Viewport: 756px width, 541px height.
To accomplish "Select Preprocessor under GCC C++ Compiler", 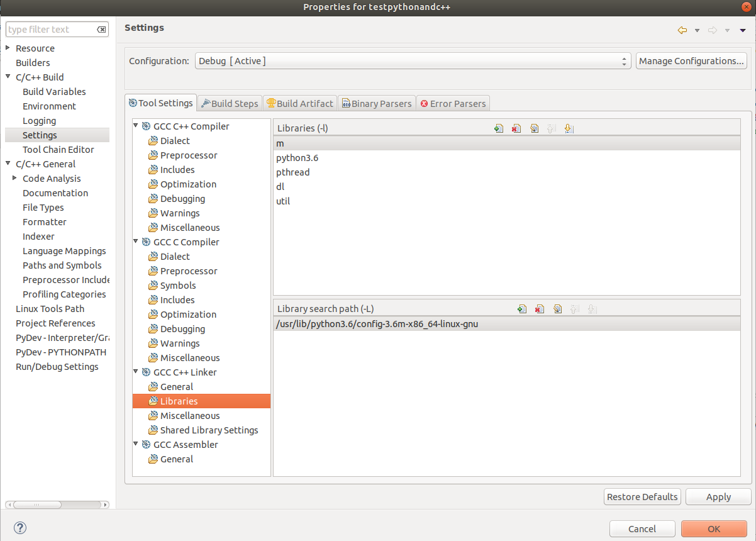I will (189, 155).
